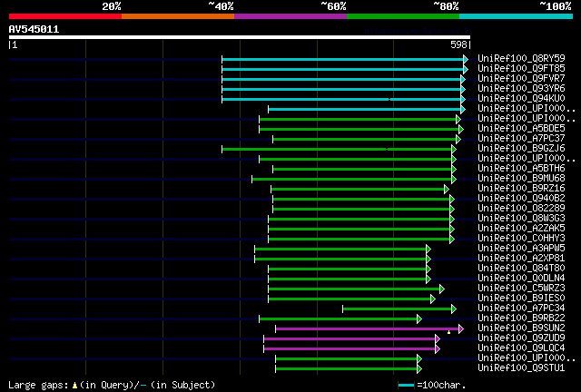Screen dimensions: 581x392
Task: Select the UniRef100_Q940B2 label
Action: [521, 199]
